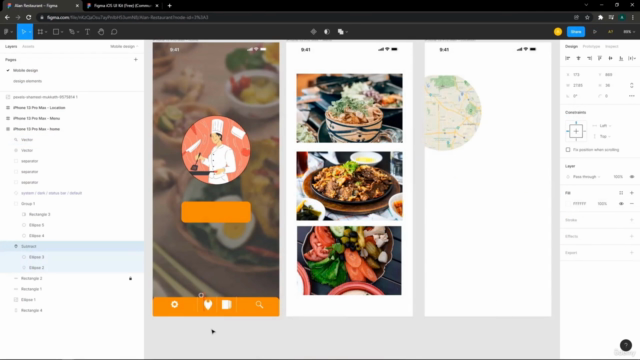This screenshot has height=360, width=640.
Task: Remove the fill with minus icon
Action: (632, 204)
